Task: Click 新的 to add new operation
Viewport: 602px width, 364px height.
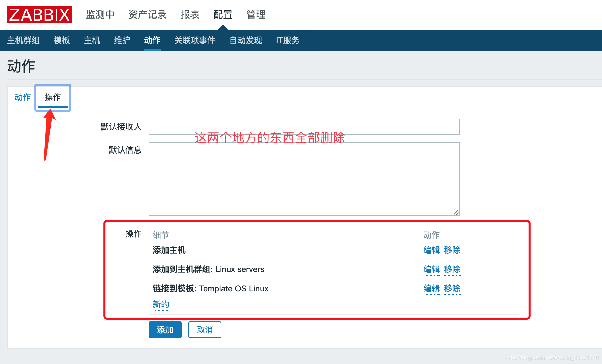Action: click(x=161, y=304)
